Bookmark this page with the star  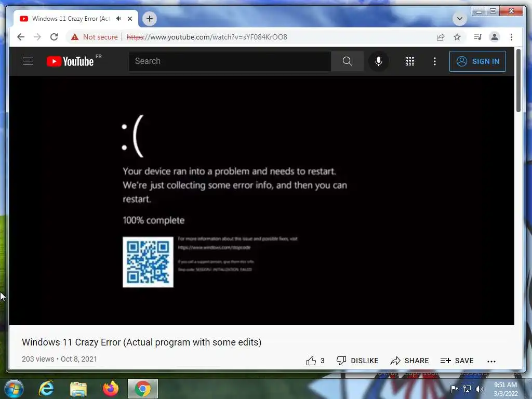tap(457, 37)
